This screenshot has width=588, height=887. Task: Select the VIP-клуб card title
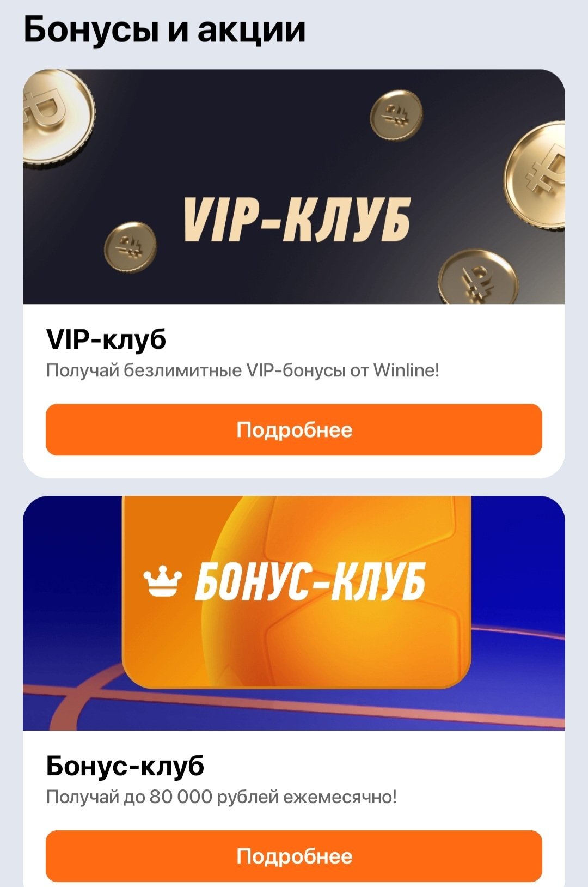(x=106, y=339)
